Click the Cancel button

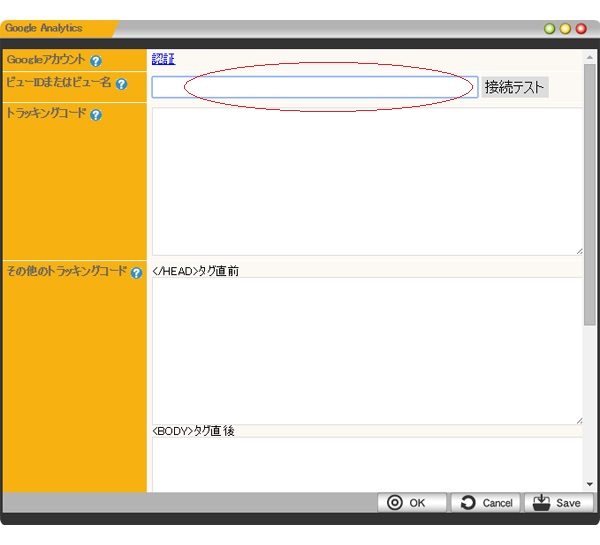click(485, 503)
